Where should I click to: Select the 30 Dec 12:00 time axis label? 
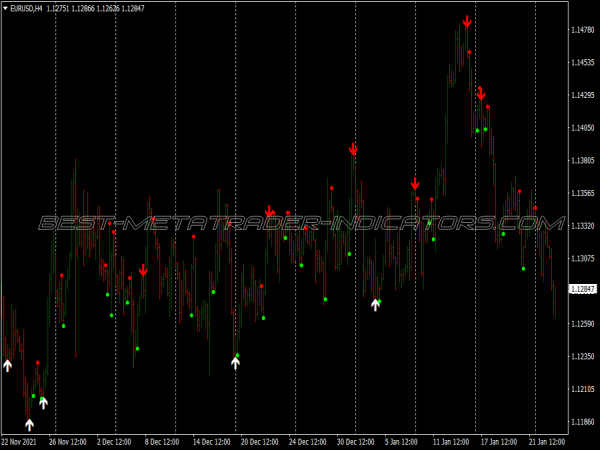pos(355,442)
